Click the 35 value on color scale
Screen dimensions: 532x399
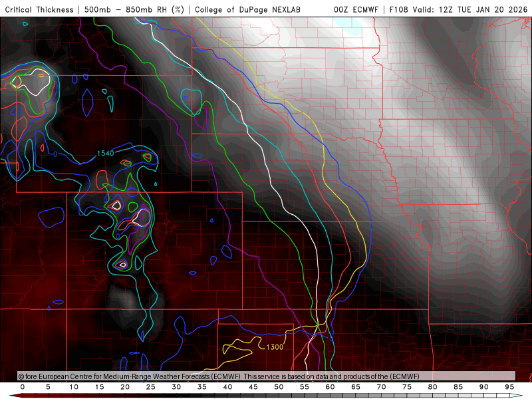click(x=202, y=387)
